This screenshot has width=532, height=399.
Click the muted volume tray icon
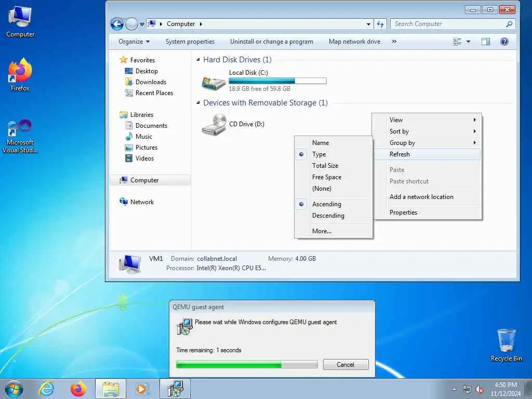click(480, 390)
